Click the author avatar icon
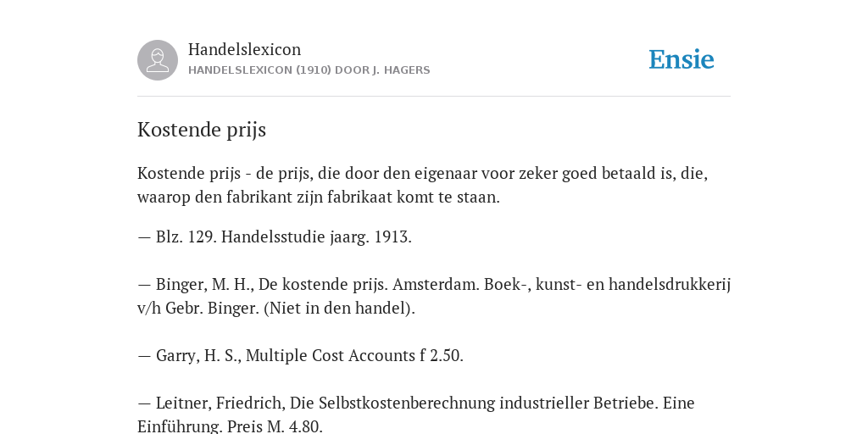Viewport: 868px width, 434px height. [x=158, y=60]
